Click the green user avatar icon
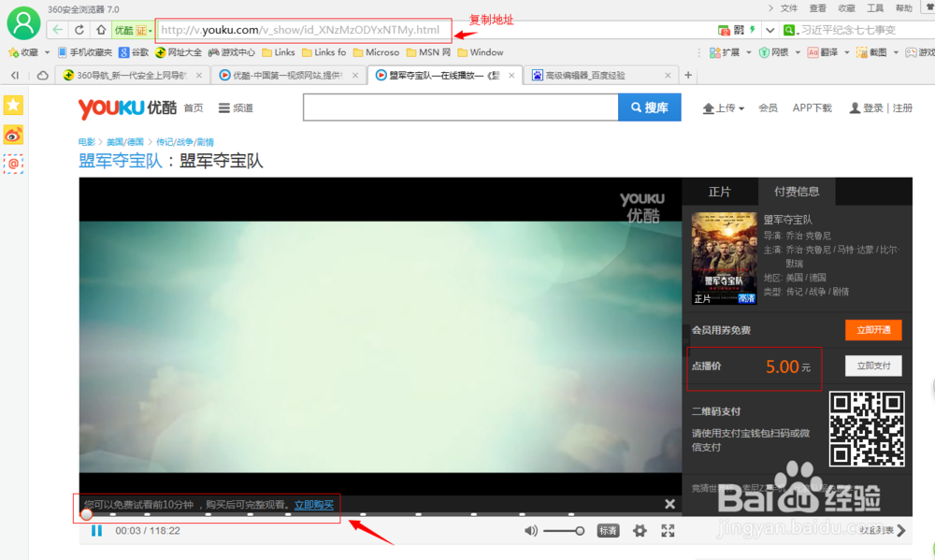 pyautogui.click(x=23, y=22)
